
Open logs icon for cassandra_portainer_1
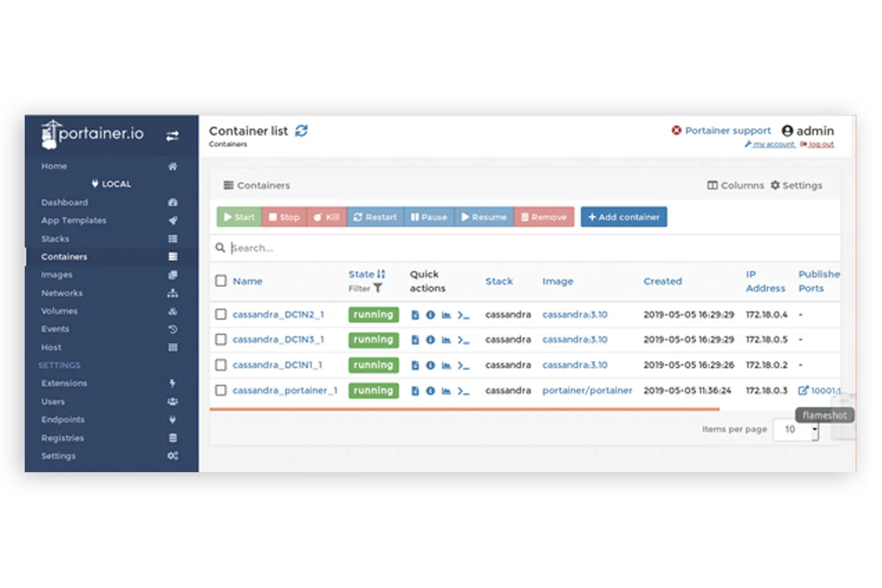point(415,391)
